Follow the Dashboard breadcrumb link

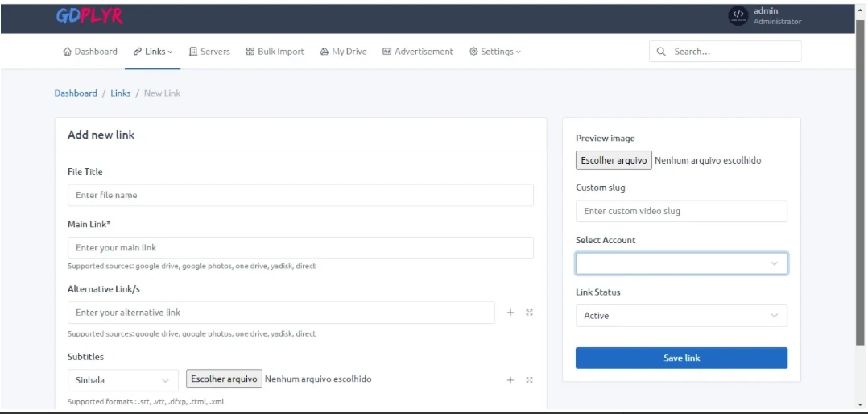pyautogui.click(x=76, y=93)
